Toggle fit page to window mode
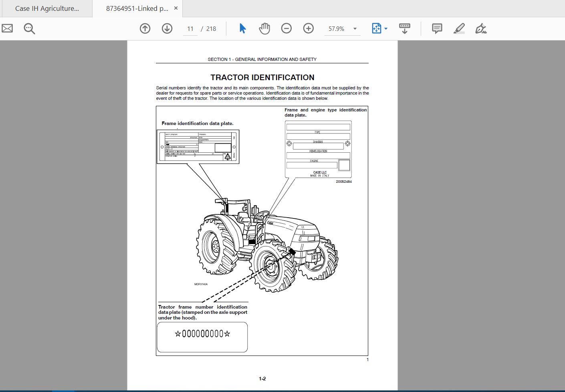This screenshot has height=392, width=565. pyautogui.click(x=377, y=28)
